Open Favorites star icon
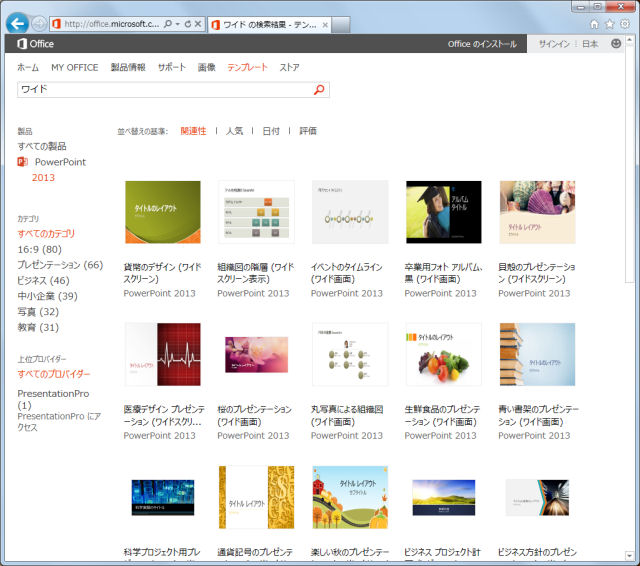640x566 pixels. (x=609, y=24)
